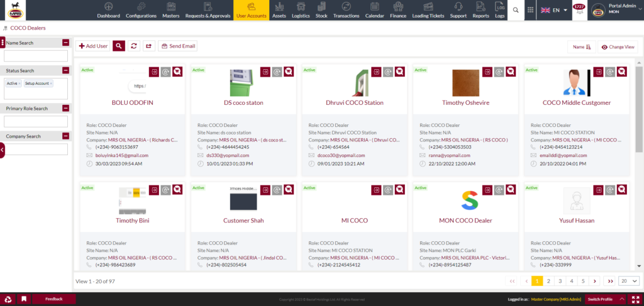The width and height of the screenshot is (644, 306).
Task: Click the export icon in the toolbar
Action: tap(148, 46)
